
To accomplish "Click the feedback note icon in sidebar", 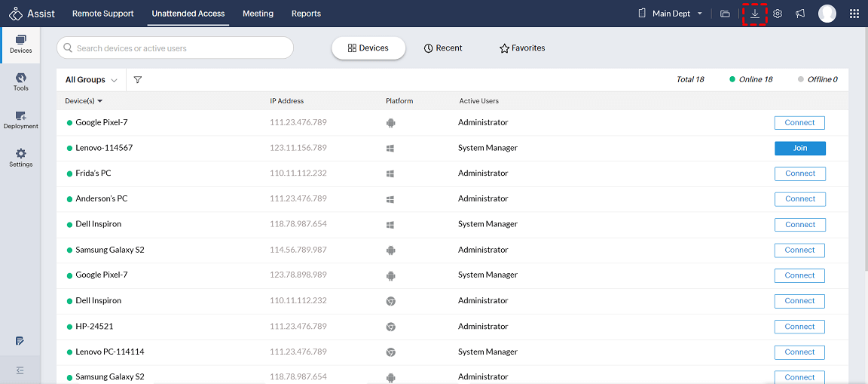I will (20, 341).
